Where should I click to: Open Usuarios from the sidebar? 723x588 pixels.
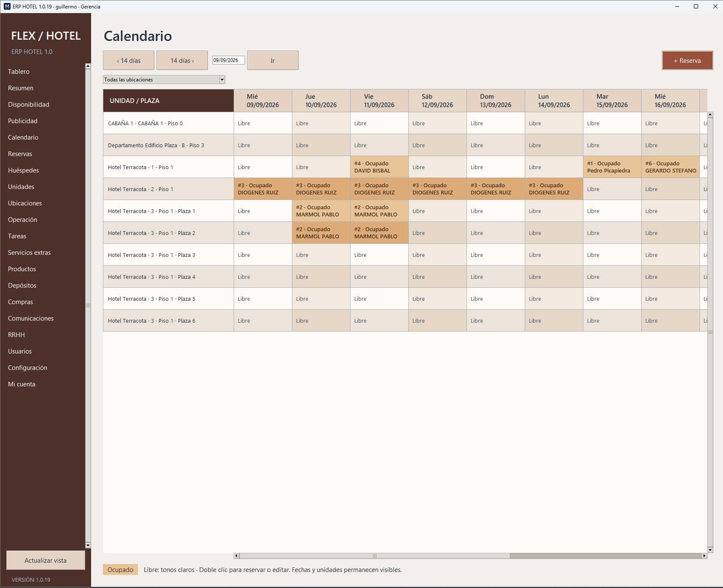pyautogui.click(x=20, y=351)
